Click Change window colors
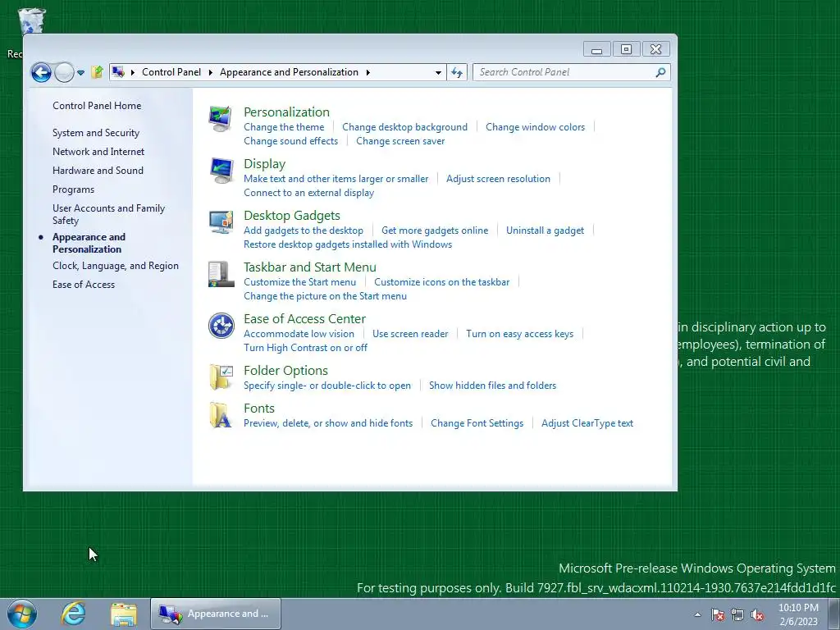840x630 pixels. pyautogui.click(x=535, y=127)
